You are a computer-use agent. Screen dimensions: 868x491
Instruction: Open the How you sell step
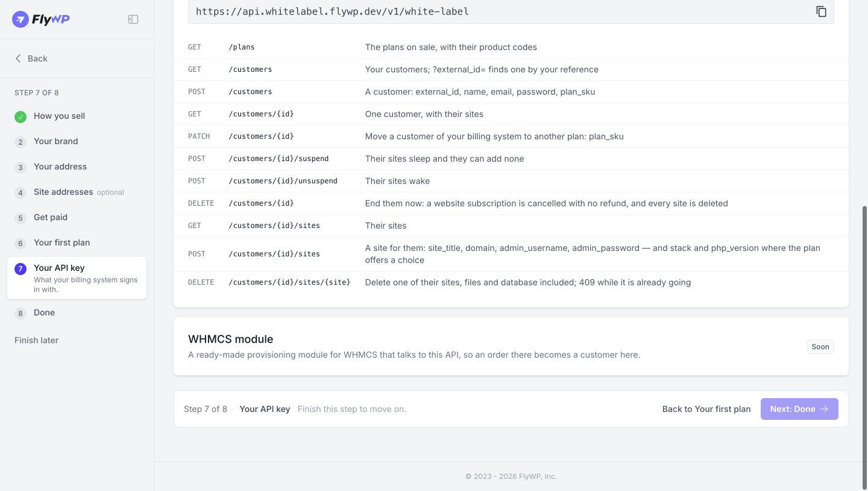pyautogui.click(x=77, y=116)
